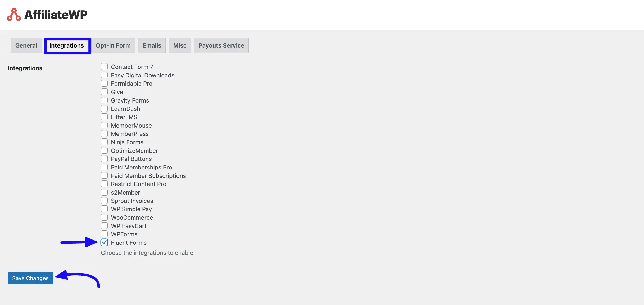Tick the Ninja Forms checkbox
Viewport: 644px width, 305px height.
click(x=104, y=142)
